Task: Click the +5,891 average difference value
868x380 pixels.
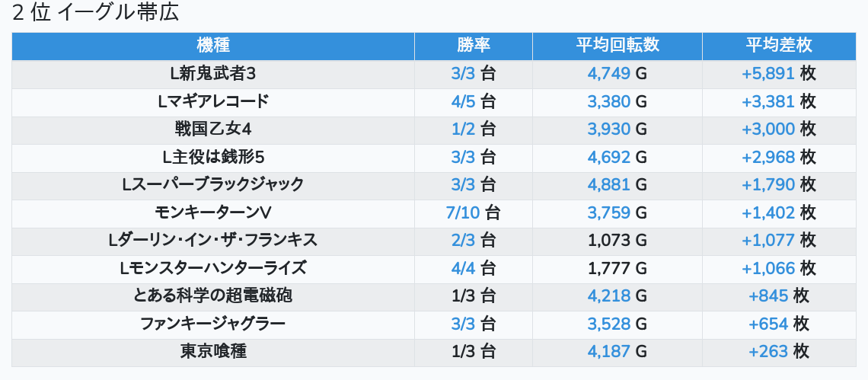Action: pyautogui.click(x=767, y=74)
